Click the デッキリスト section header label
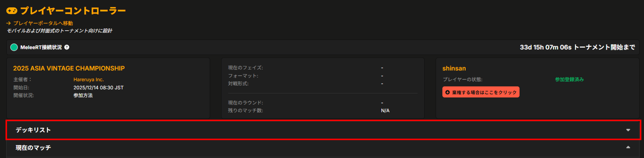 pos(33,130)
